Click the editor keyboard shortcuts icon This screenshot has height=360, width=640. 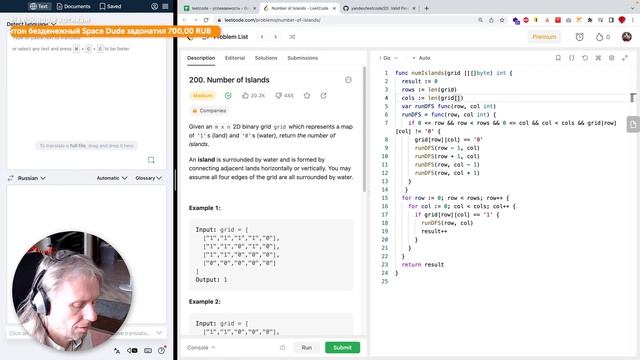pyautogui.click(x=598, y=58)
